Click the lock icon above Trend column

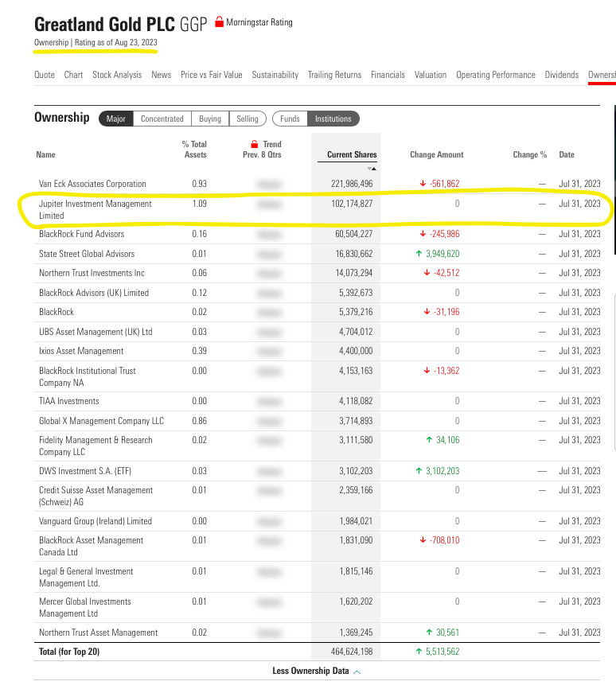(x=254, y=144)
